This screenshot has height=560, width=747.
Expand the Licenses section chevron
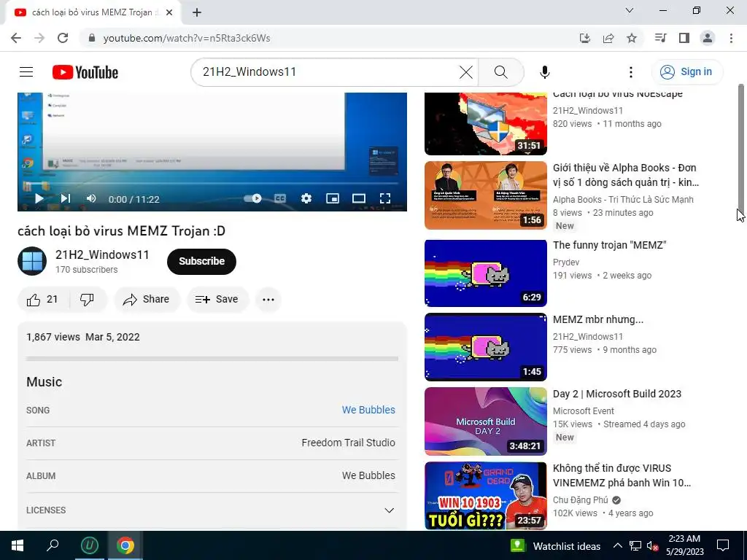tap(390, 510)
